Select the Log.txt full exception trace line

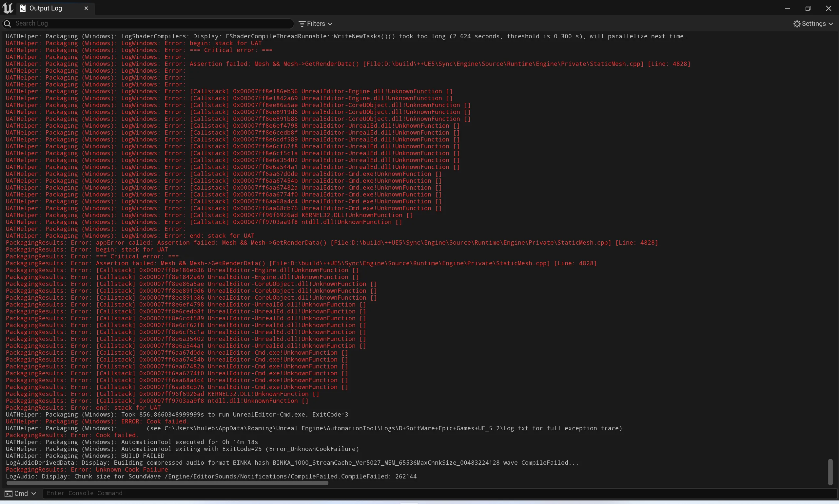[x=314, y=428]
